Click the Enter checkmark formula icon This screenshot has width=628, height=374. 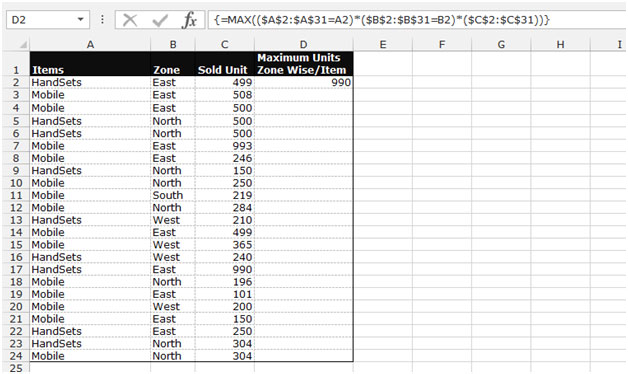[160, 20]
